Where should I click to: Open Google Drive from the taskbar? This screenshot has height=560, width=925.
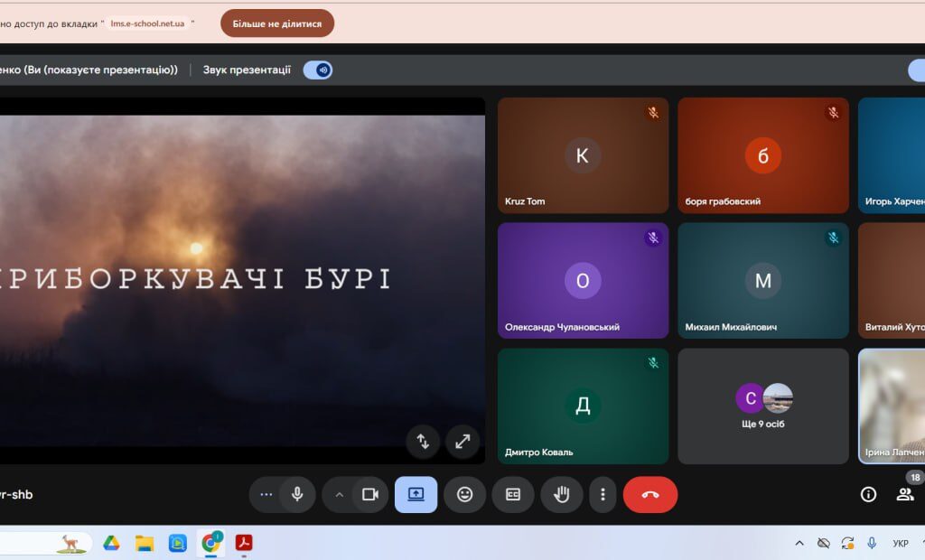click(x=111, y=543)
